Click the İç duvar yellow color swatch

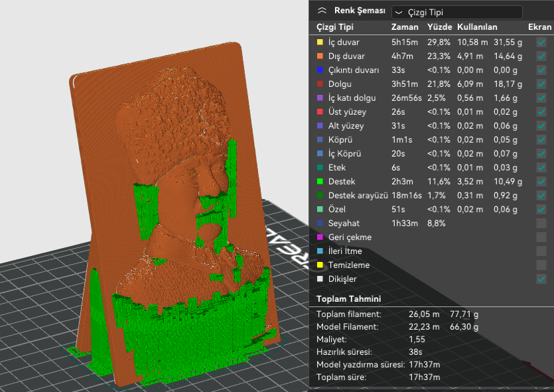(x=320, y=42)
